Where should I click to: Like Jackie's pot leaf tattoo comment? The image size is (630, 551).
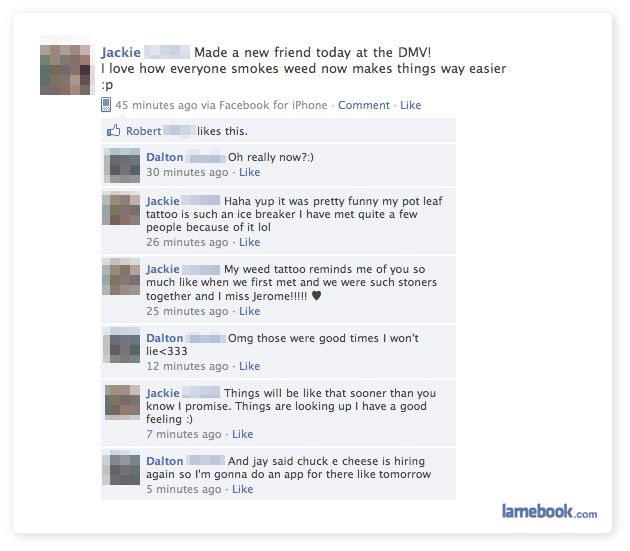(250, 242)
